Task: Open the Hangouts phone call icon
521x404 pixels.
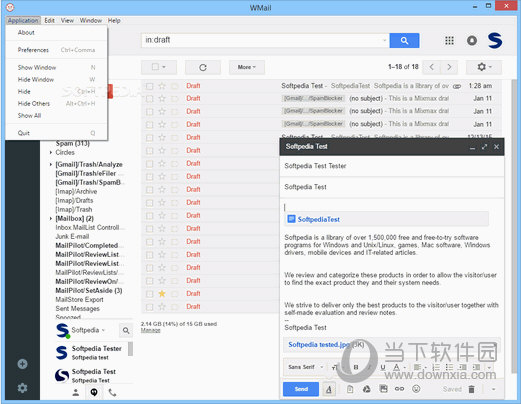Action: pyautogui.click(x=112, y=393)
